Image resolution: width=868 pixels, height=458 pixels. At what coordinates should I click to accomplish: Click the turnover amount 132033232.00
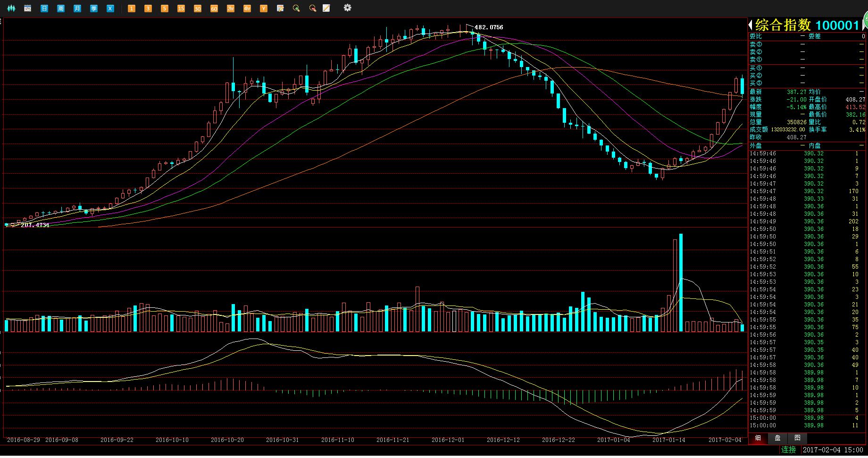coord(788,130)
